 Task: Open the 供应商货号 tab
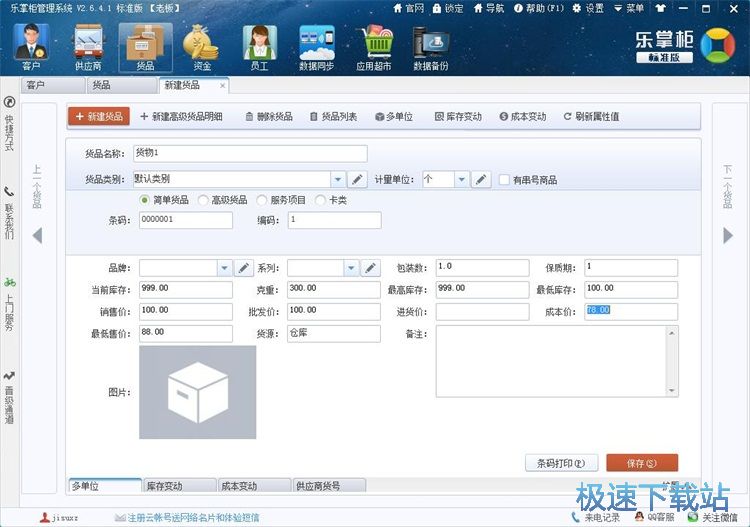tap(329, 485)
